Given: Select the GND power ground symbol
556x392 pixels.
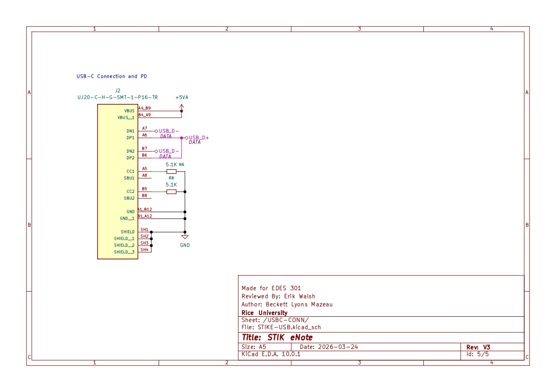Looking at the screenshot, I should (185, 237).
